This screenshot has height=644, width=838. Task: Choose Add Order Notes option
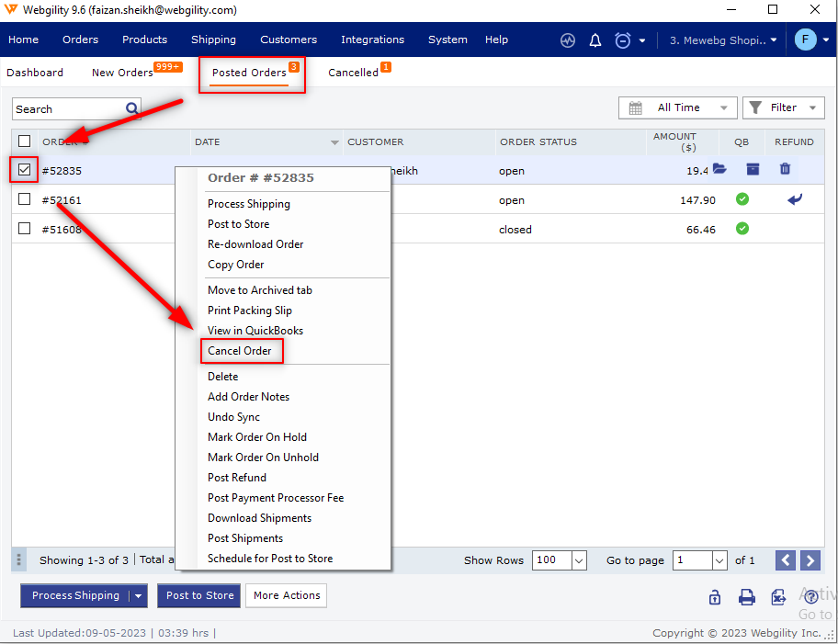(248, 397)
